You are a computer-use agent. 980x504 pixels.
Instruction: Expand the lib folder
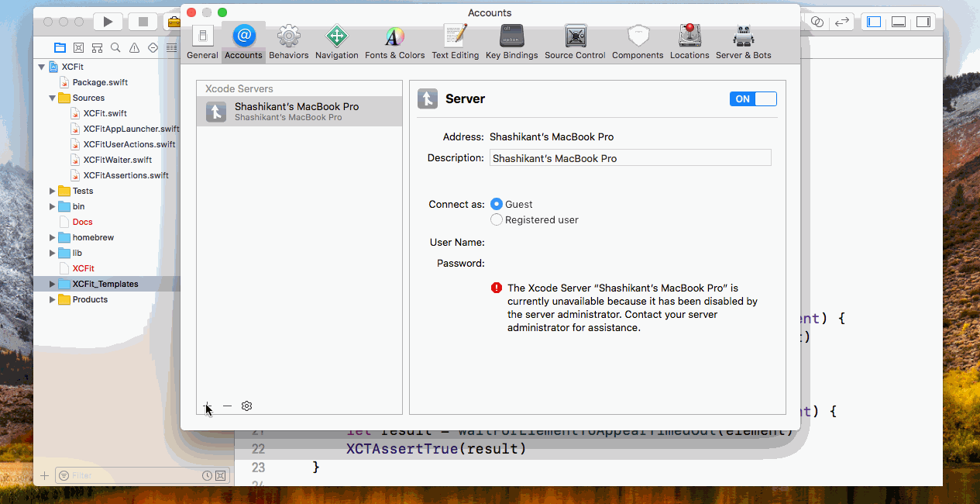(53, 253)
